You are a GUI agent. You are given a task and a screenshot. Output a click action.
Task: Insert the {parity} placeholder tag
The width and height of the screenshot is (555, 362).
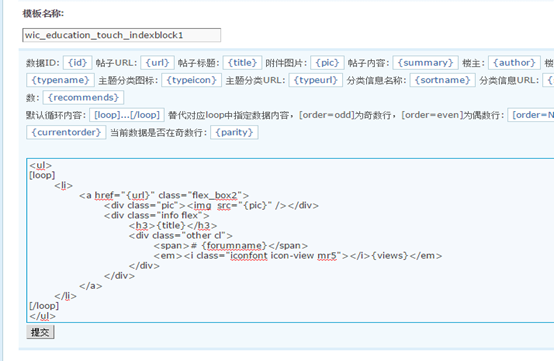tap(234, 132)
